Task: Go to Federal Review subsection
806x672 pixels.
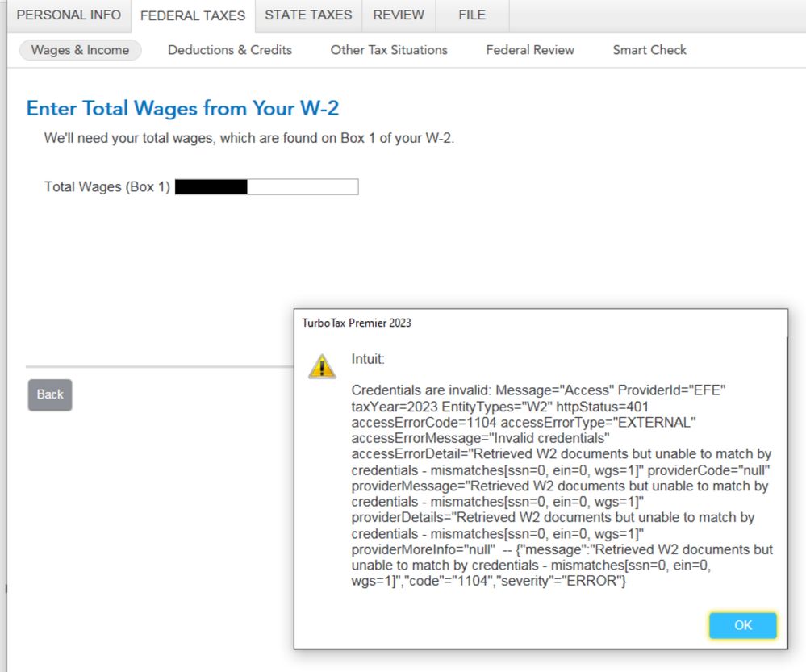Action: 530,50
